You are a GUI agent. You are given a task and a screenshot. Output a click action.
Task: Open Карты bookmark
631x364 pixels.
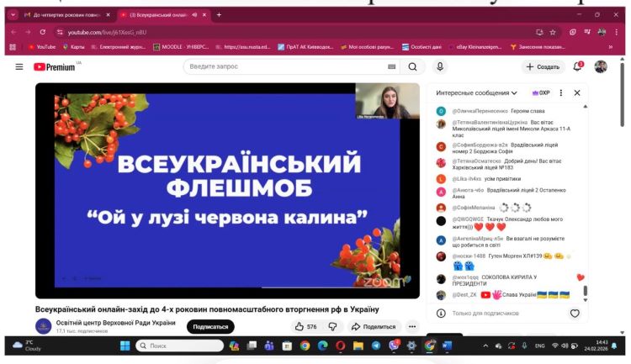tap(74, 47)
